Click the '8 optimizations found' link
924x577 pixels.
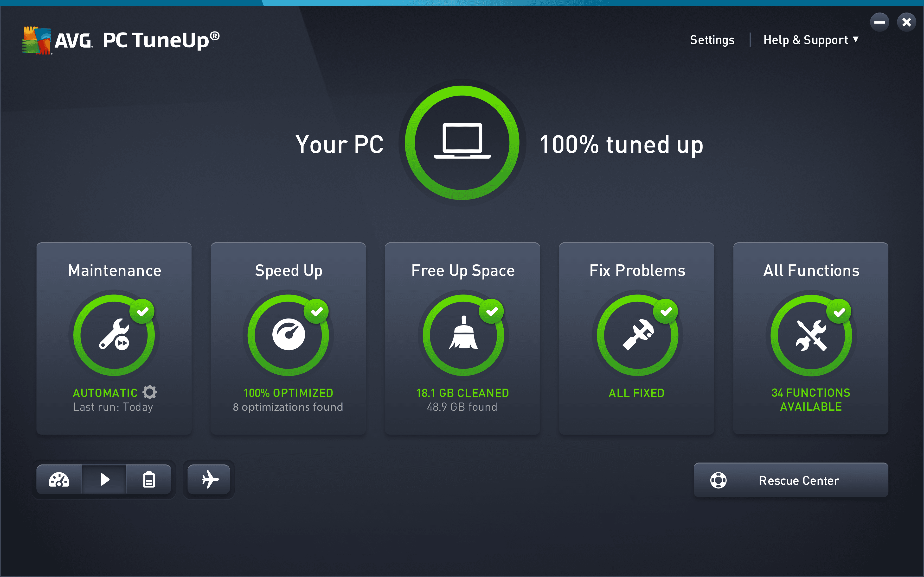click(x=288, y=407)
